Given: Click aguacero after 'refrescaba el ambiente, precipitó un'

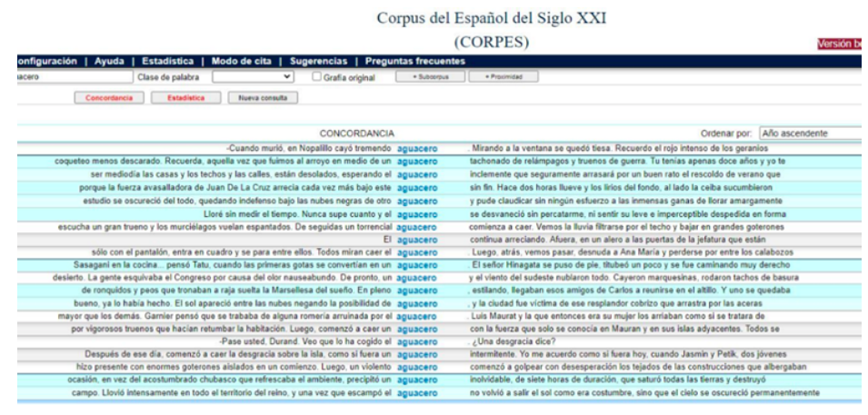Looking at the screenshot, I should 417,380.
